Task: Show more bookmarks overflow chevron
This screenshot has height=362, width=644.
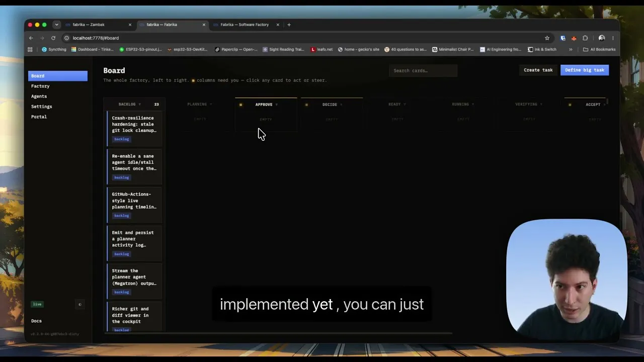Action: coord(571,49)
